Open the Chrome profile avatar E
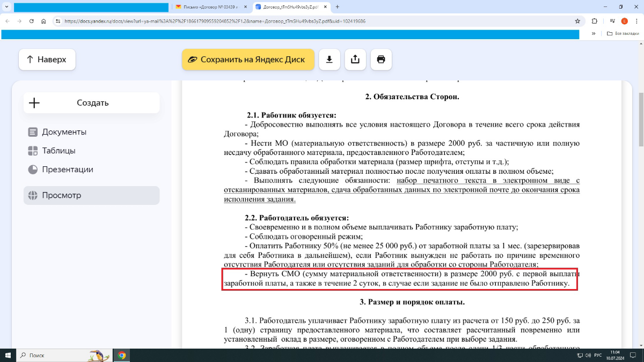 point(624,21)
